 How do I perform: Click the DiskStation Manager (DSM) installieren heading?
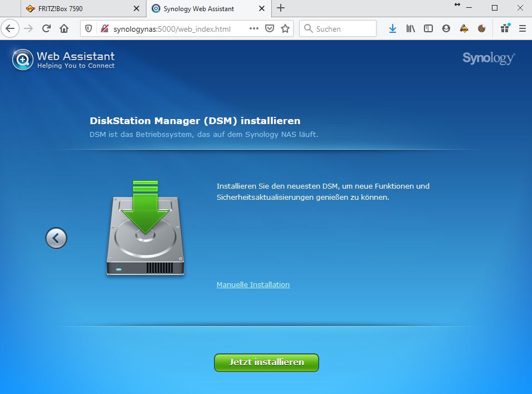[x=195, y=121]
